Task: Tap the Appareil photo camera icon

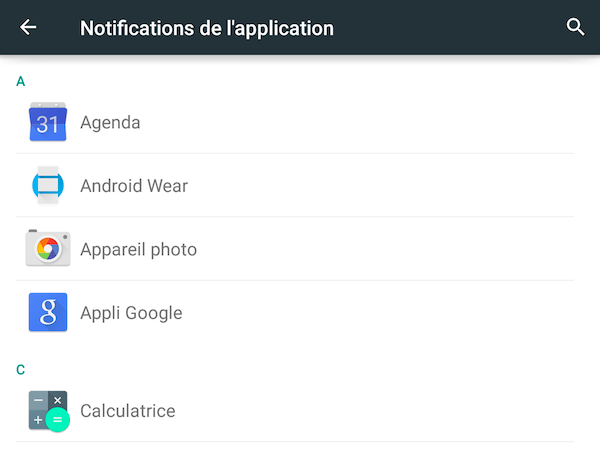Action: [x=48, y=248]
